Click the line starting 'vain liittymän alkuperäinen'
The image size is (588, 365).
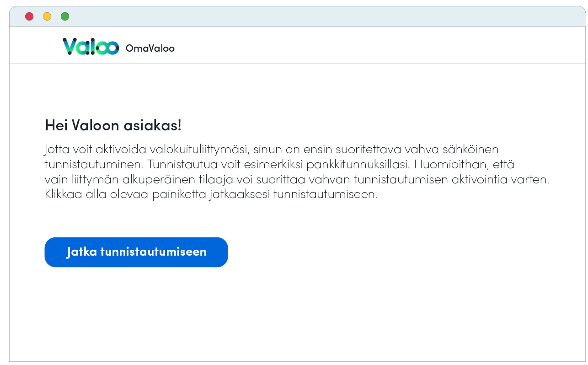[297, 179]
